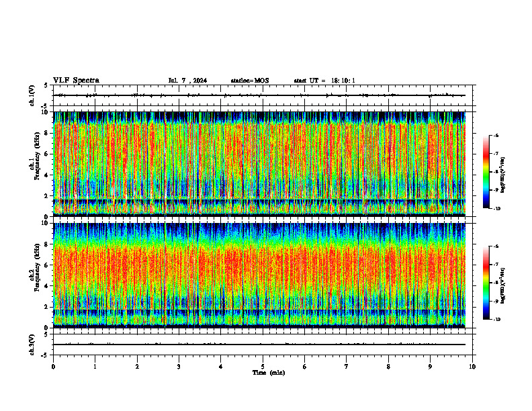Click the "5" tick on ch.1(V) axis
The image size is (532, 411).
point(46,86)
